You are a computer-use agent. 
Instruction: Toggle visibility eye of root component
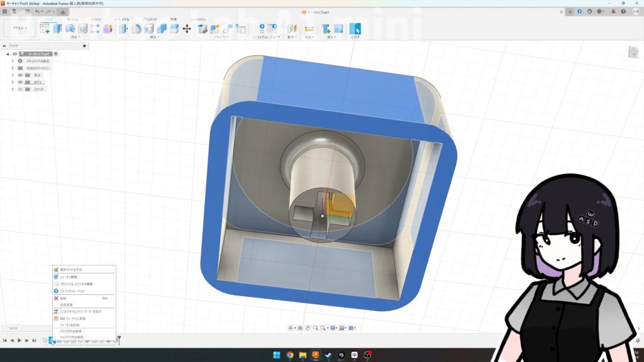coord(15,54)
